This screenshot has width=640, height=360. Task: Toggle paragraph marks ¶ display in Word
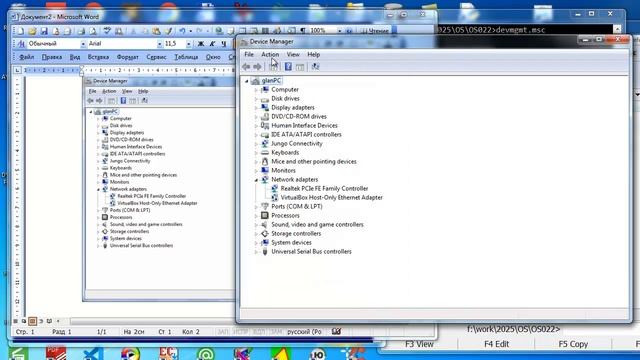(303, 31)
